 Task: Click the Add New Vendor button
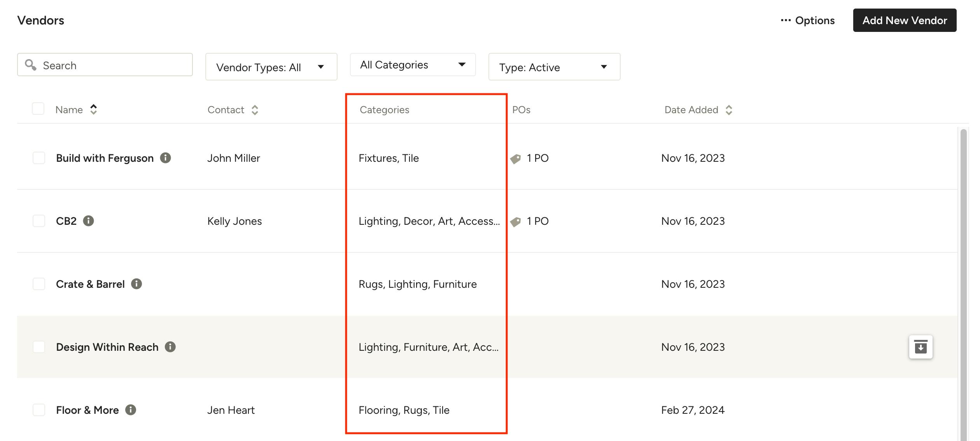[x=905, y=20]
